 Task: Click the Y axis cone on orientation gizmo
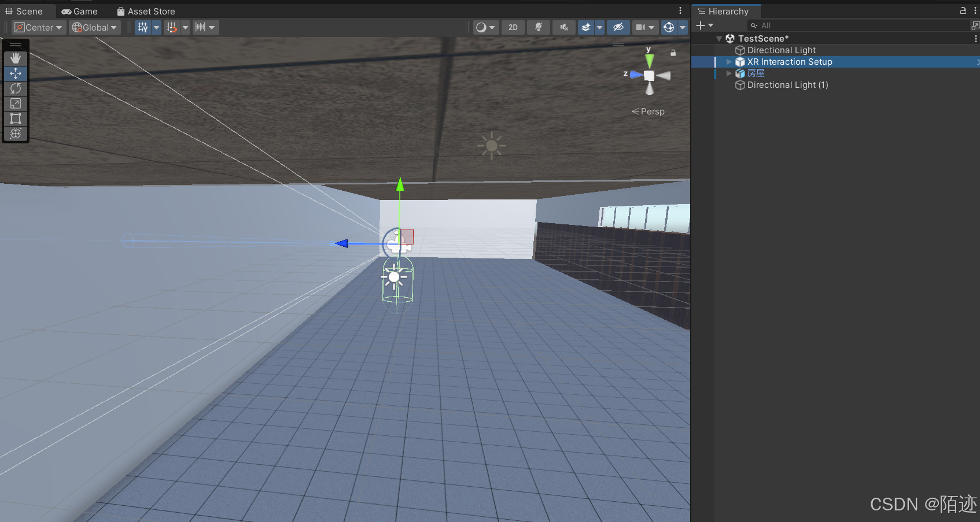(650, 60)
